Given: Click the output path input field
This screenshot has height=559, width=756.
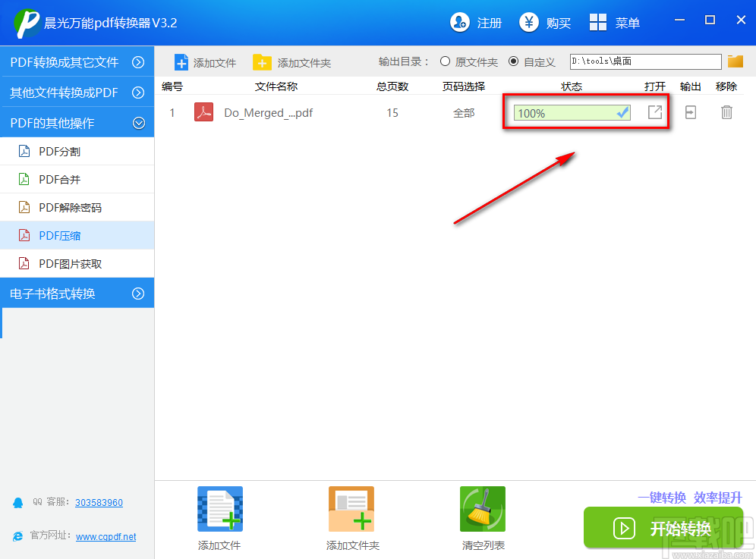Looking at the screenshot, I should (646, 61).
